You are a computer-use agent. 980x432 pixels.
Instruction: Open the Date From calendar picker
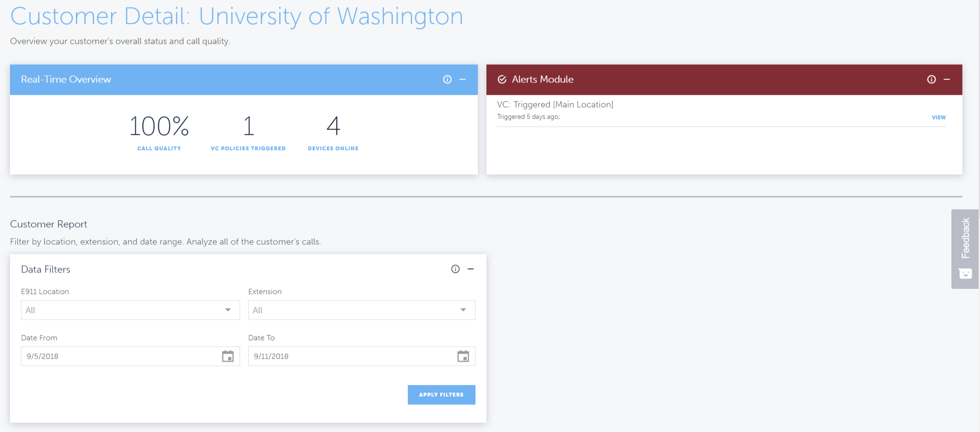pyautogui.click(x=228, y=356)
